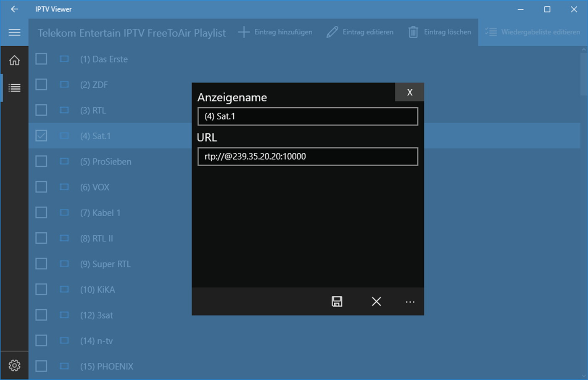Check the box for (6) VOX
This screenshot has height=380, width=588.
click(x=41, y=187)
